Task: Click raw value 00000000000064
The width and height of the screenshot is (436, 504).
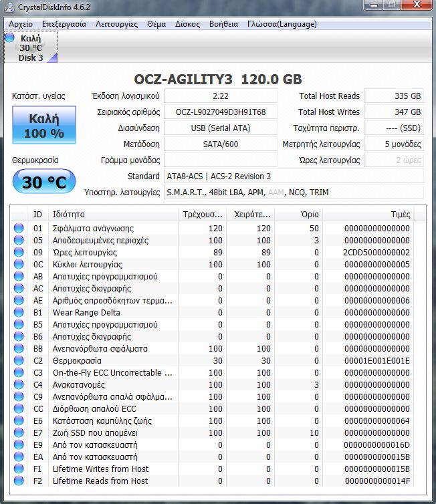Action: (377, 420)
